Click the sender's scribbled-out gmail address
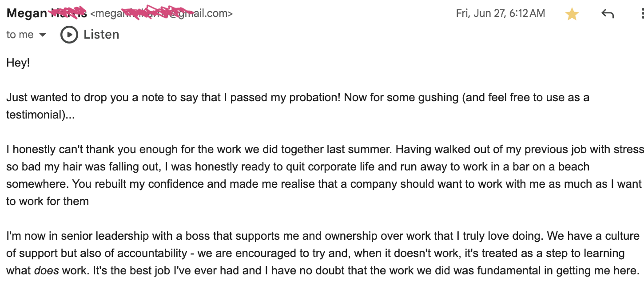This screenshot has width=644, height=293. coord(161,14)
